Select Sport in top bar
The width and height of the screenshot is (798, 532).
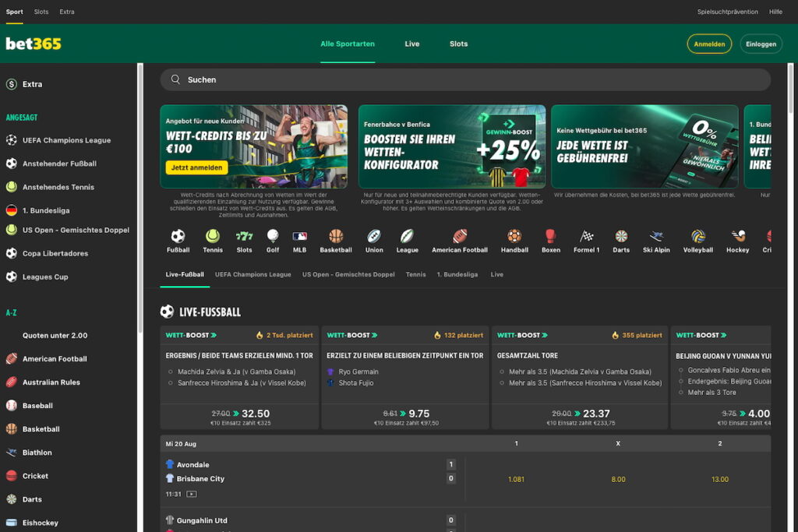(14, 12)
